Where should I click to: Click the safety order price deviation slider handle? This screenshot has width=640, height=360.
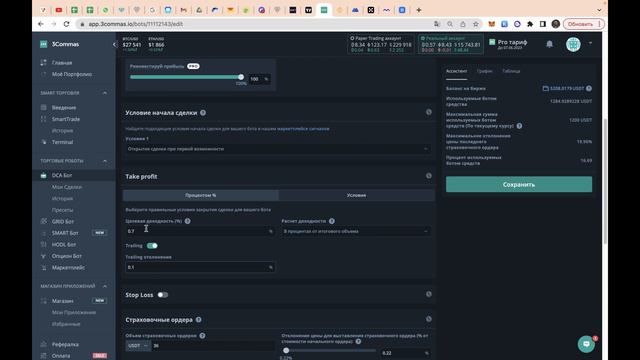[x=286, y=350]
